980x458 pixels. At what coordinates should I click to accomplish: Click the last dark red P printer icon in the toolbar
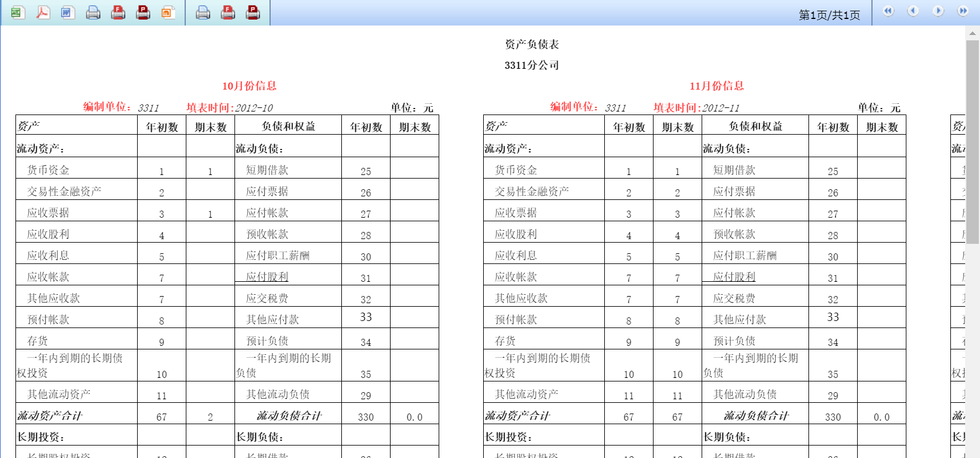pyautogui.click(x=253, y=12)
